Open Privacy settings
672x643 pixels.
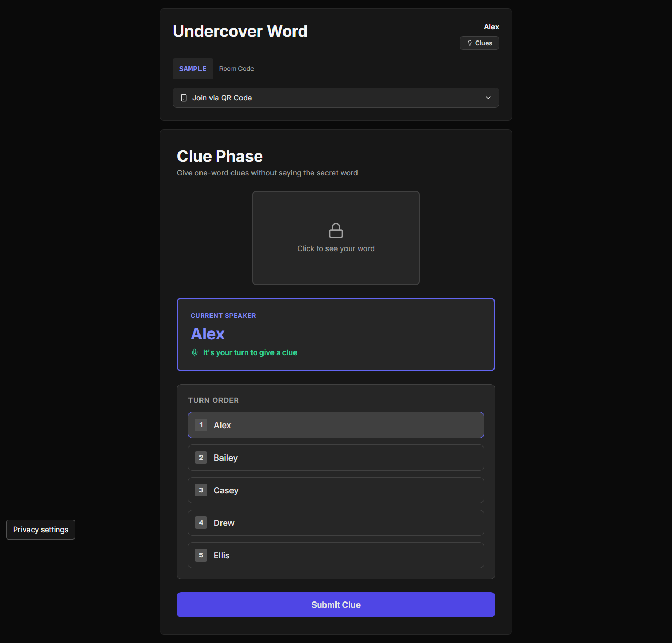click(40, 530)
